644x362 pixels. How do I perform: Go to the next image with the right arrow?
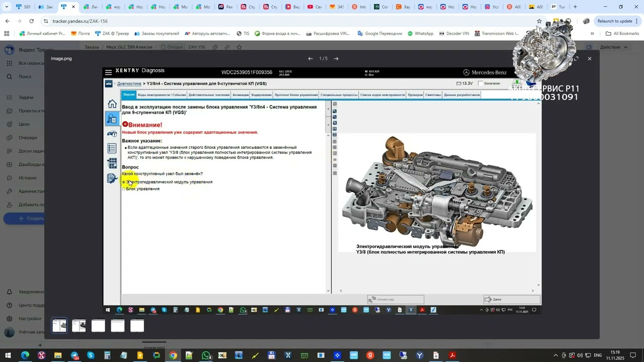[336, 59]
